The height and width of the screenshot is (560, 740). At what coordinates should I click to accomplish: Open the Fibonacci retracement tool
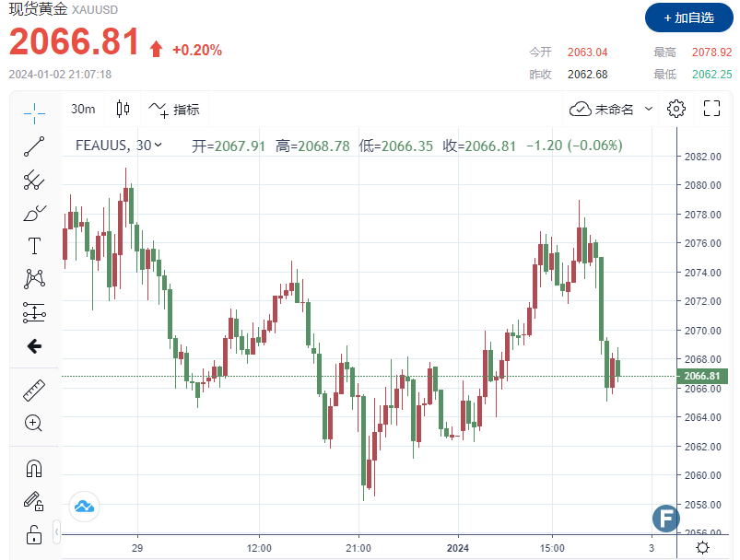click(33, 182)
